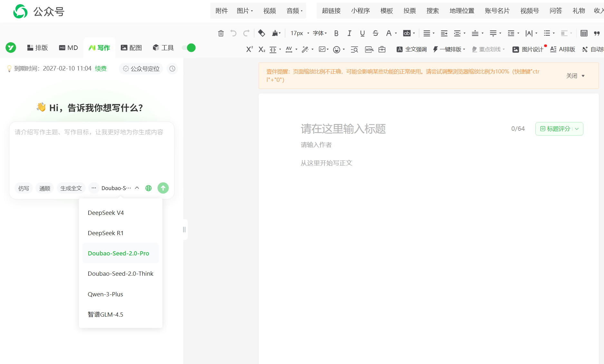The height and width of the screenshot is (364, 604).
Task: Click the 全文强调 button
Action: point(412,49)
